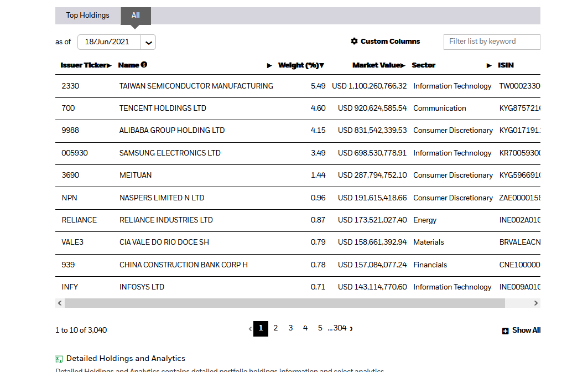This screenshot has height=372, width=588.
Task: Go to page 4
Action: (x=305, y=328)
